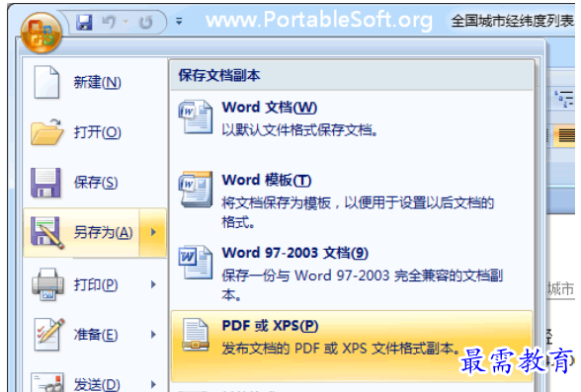The width and height of the screenshot is (581, 392).
Task: Choose 打开(O) from the Office menu
Action: tap(95, 132)
